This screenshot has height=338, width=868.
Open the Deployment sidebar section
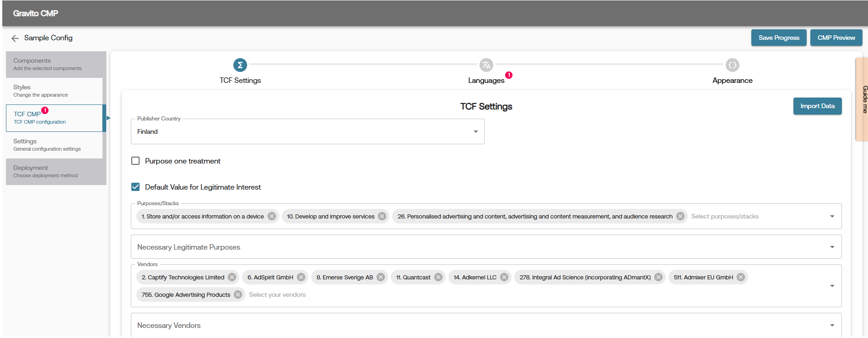(56, 171)
